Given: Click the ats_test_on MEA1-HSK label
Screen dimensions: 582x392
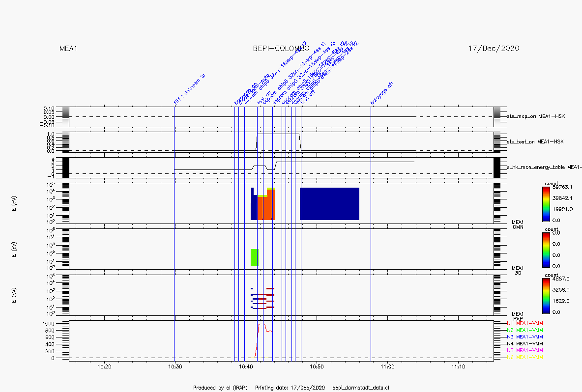Looking at the screenshot, I should pyautogui.click(x=535, y=141).
